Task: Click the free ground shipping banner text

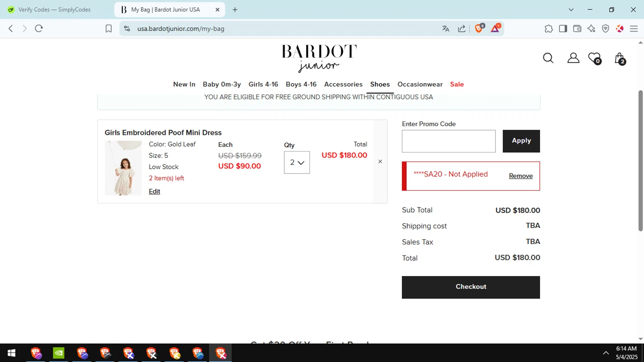Action: 319,97
